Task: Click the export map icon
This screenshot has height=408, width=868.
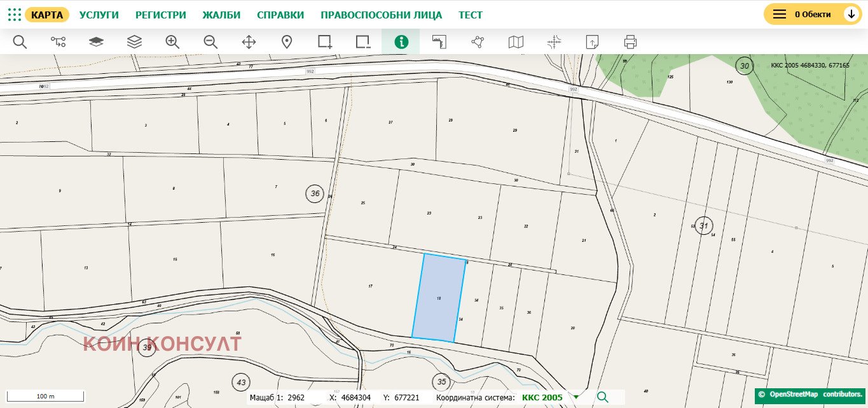Action: [591, 41]
